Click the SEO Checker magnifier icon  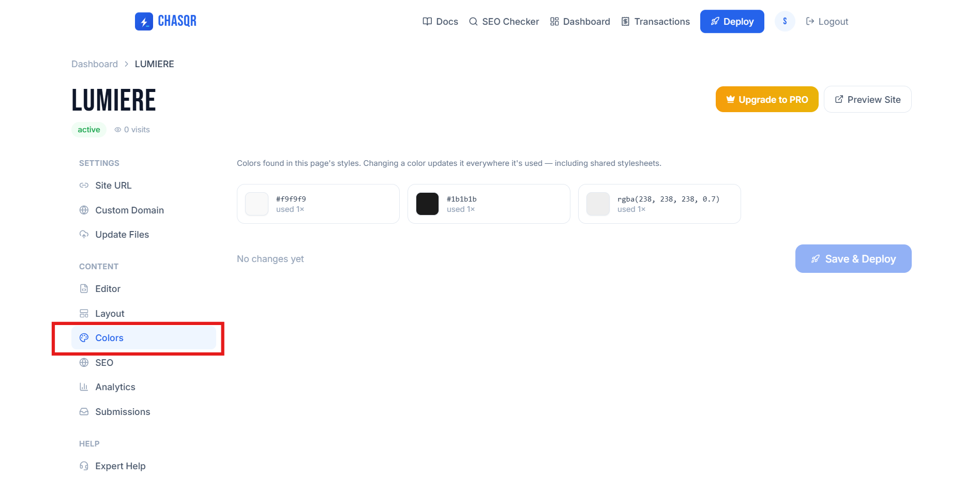click(x=473, y=21)
